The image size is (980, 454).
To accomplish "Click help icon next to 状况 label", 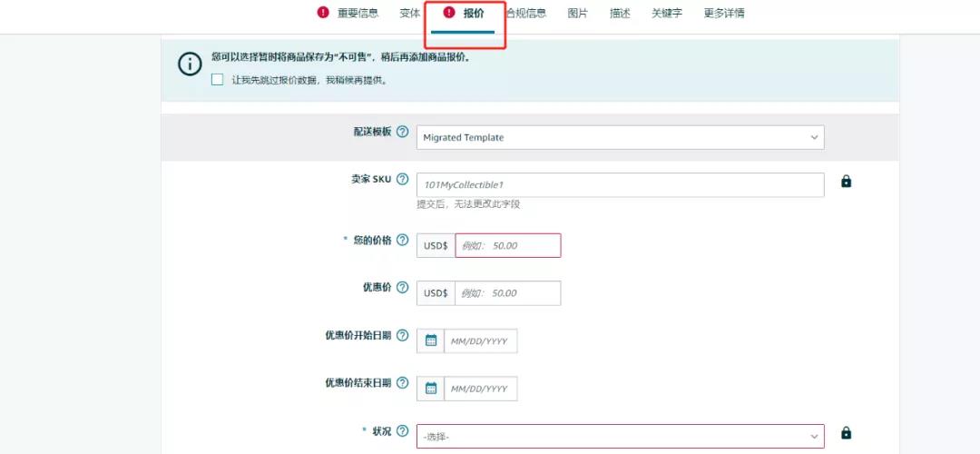I will click(x=402, y=431).
